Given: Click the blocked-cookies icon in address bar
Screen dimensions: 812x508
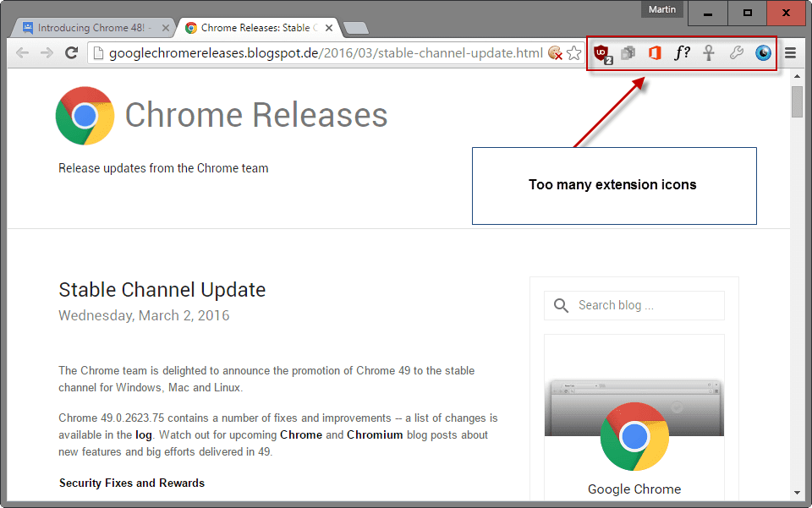Looking at the screenshot, I should point(555,52).
